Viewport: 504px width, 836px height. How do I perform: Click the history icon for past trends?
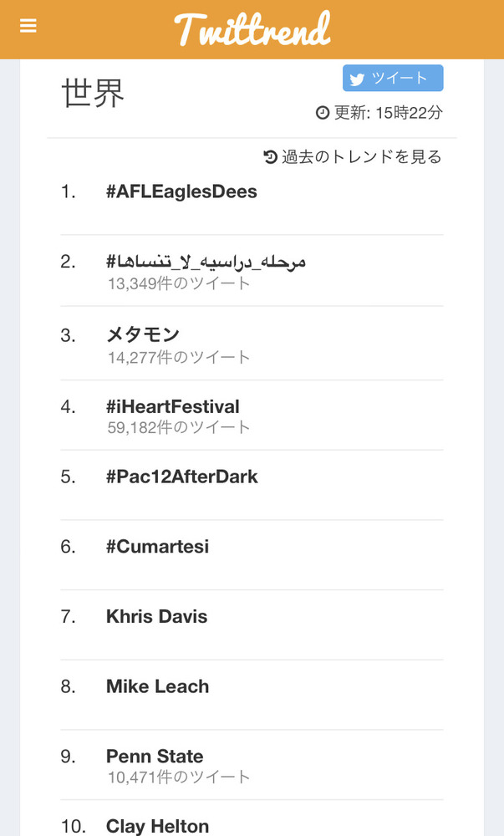(x=270, y=156)
